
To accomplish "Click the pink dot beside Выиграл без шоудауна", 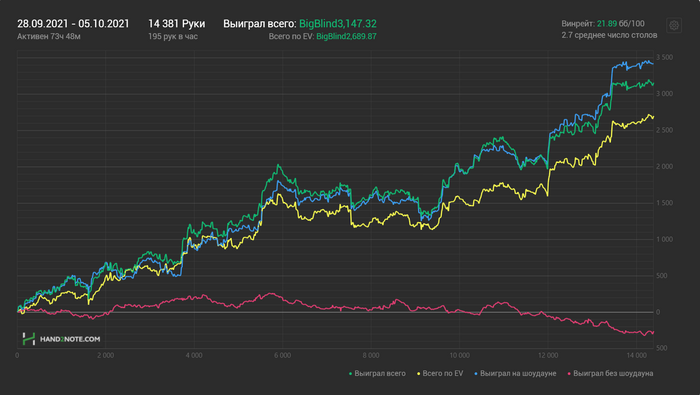I will click(x=569, y=374).
